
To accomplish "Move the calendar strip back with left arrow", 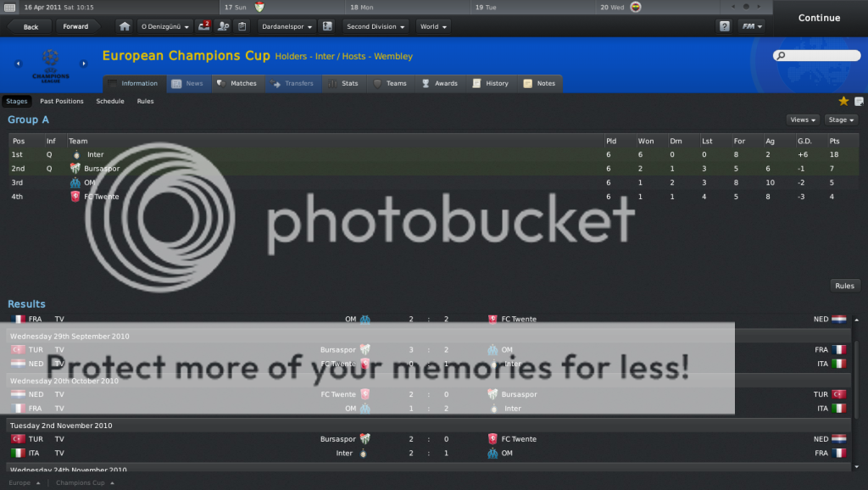I will (733, 7).
